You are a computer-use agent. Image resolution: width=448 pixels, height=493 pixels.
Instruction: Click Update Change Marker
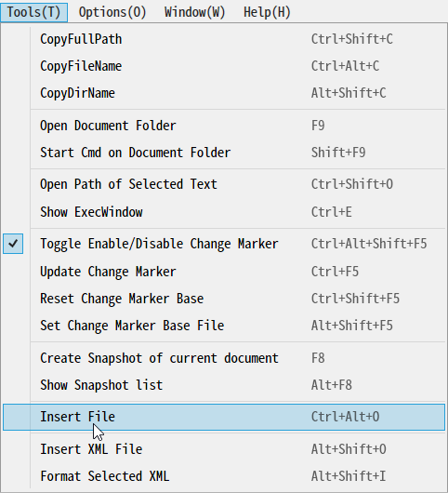224,272
